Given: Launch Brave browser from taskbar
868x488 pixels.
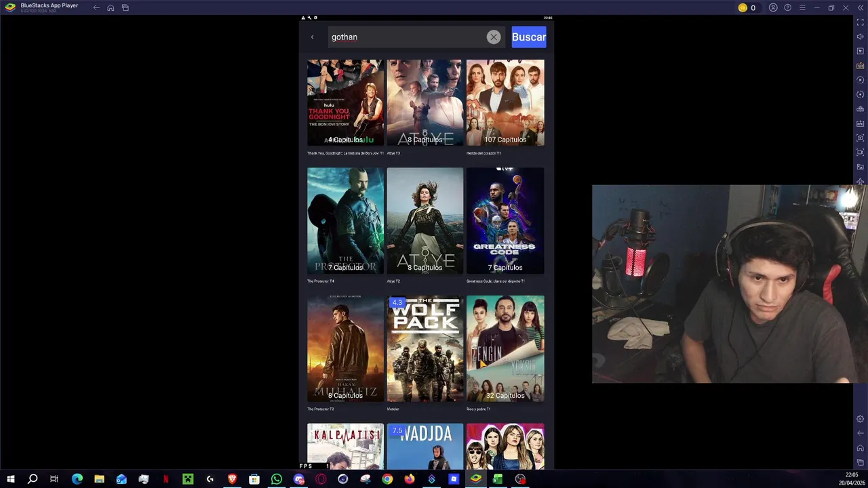Looking at the screenshot, I should [x=232, y=479].
